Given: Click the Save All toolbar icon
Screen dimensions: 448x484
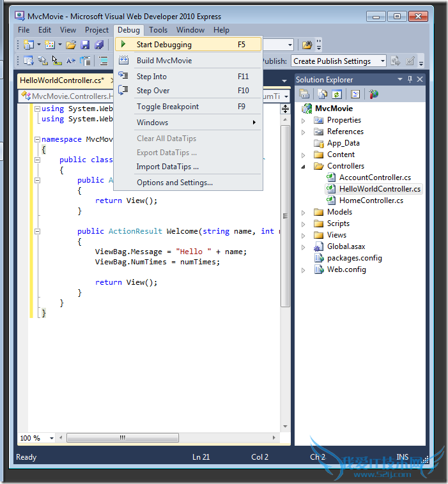Looking at the screenshot, I should [x=99, y=45].
